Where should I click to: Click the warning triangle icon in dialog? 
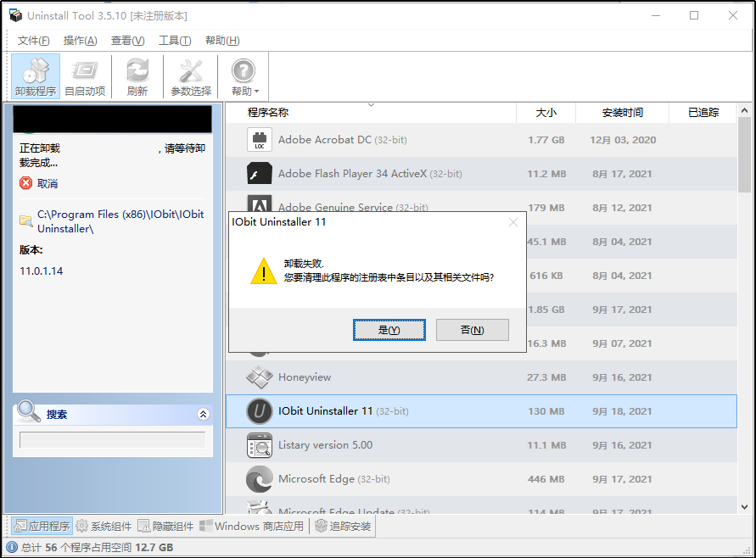(264, 271)
